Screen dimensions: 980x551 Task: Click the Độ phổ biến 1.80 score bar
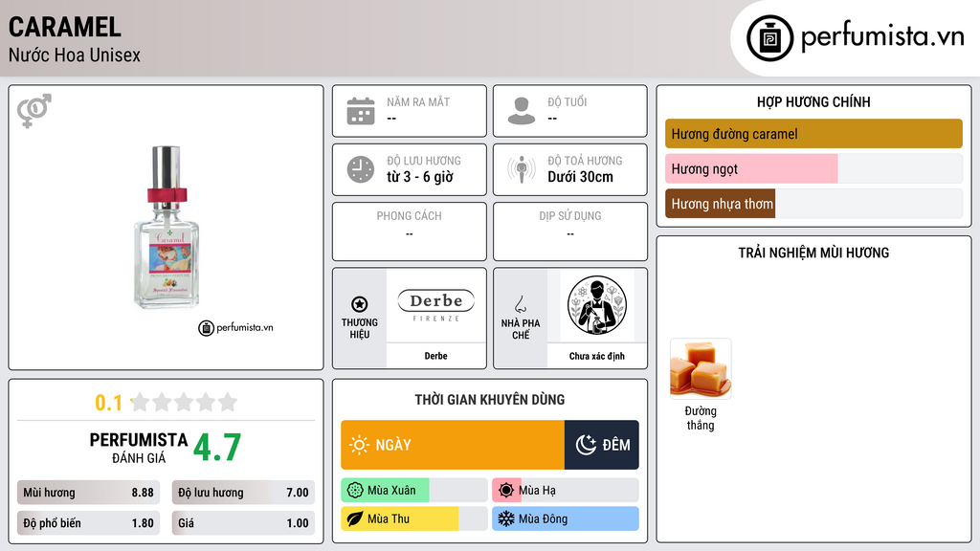pos(88,523)
